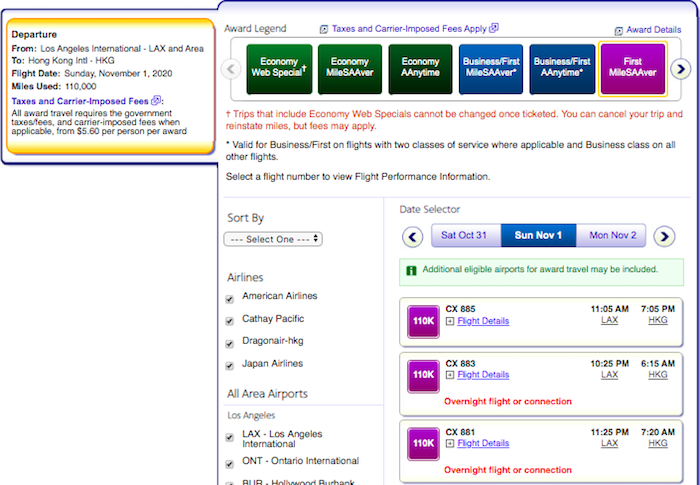This screenshot has height=485, width=700.
Task: Select the 110K award for CX 881
Action: [423, 444]
